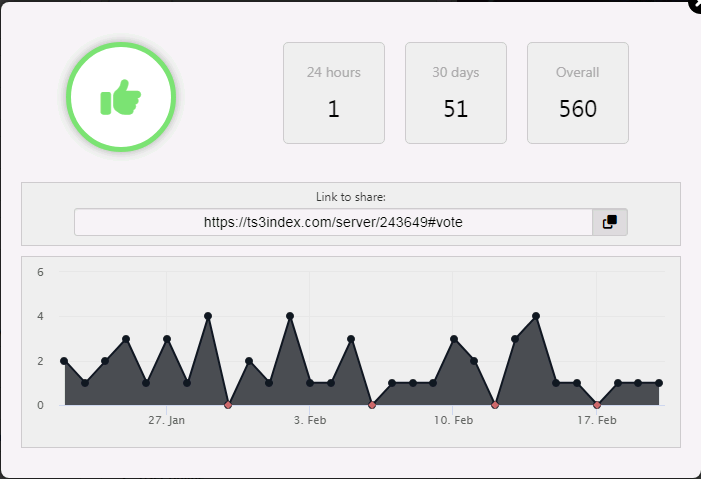Select the red zero point between 10. and 17. Feb
The height and width of the screenshot is (479, 701).
(495, 405)
